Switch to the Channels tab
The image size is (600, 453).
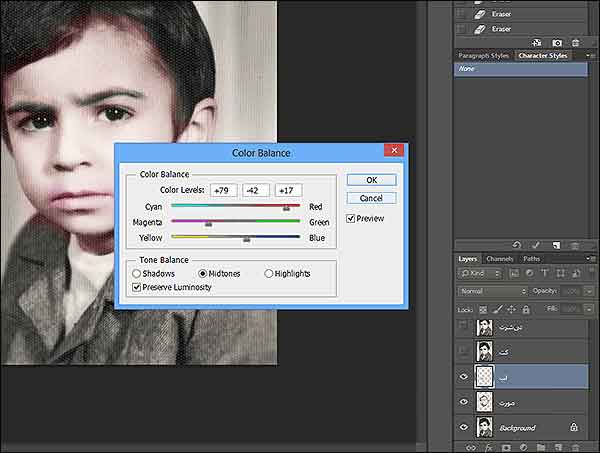pos(500,259)
